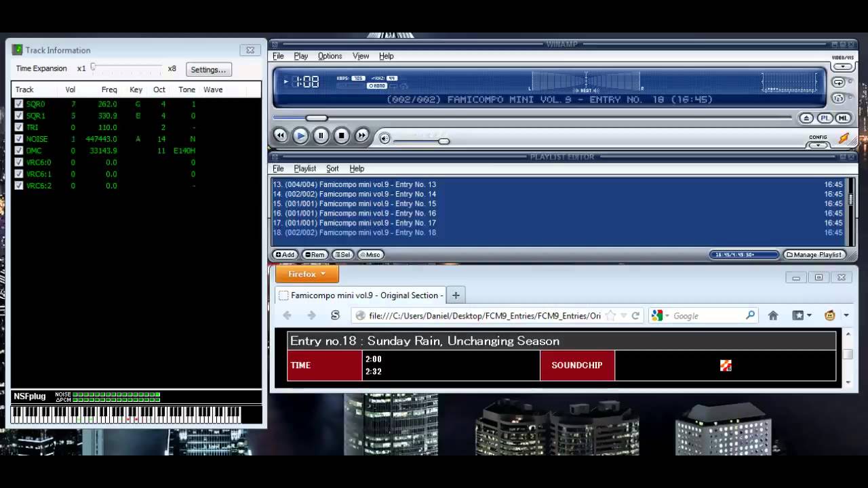
Task: Open the Winamp Help menu
Action: (x=387, y=56)
